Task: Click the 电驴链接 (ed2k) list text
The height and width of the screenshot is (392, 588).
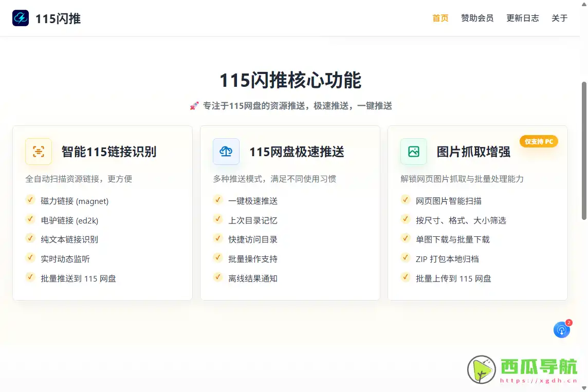Action: click(x=69, y=220)
